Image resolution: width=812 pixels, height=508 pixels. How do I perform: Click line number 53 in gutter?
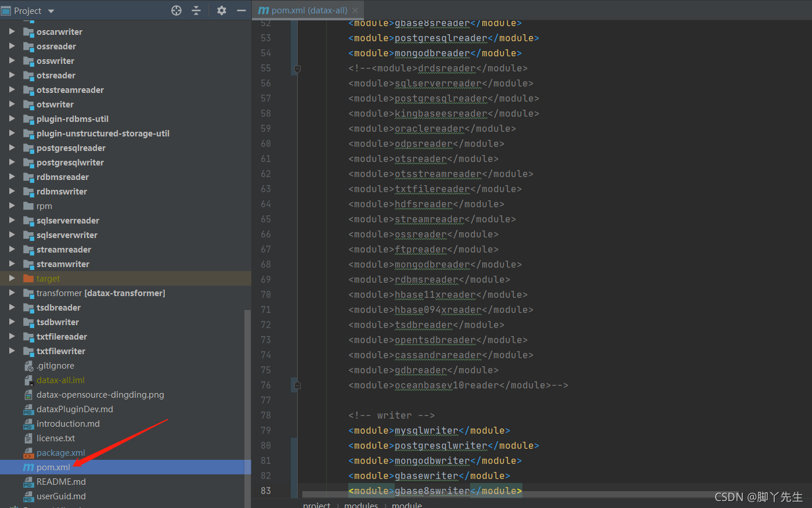click(x=266, y=38)
